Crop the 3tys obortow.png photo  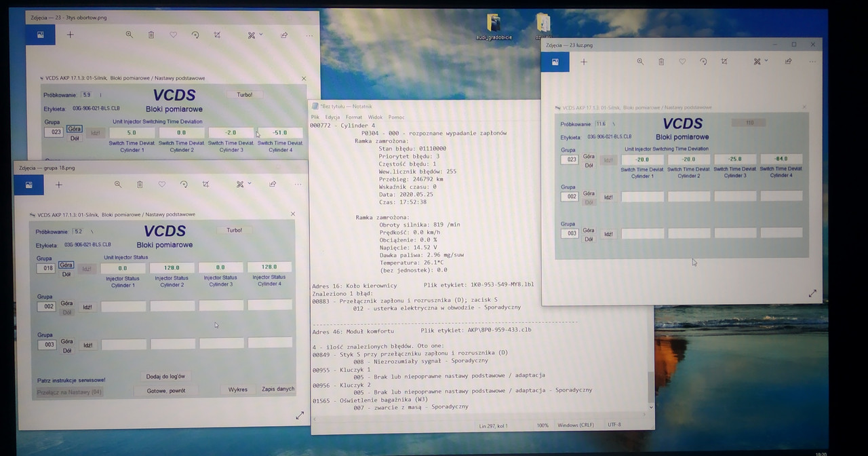(x=217, y=35)
